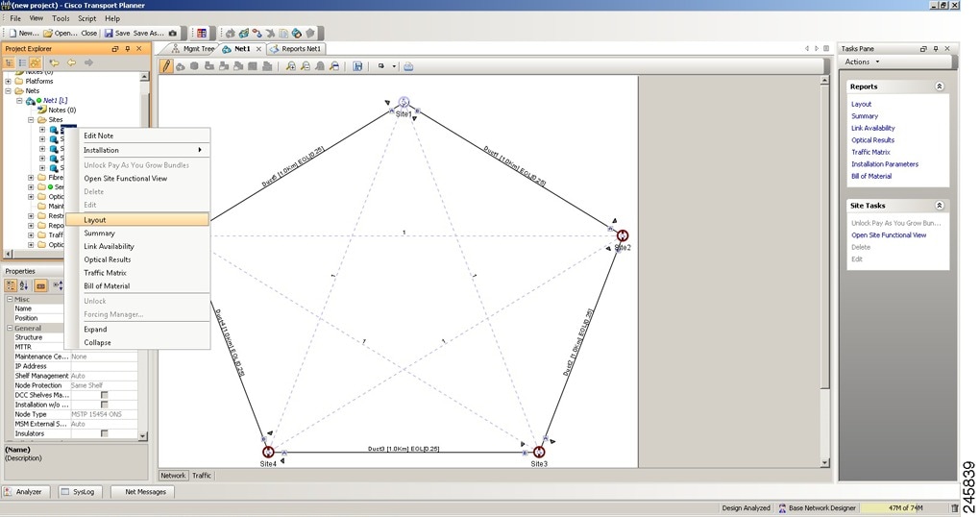The width and height of the screenshot is (980, 517).
Task: Click the categorized view icon in Properties toolbar
Action: pos(11,285)
